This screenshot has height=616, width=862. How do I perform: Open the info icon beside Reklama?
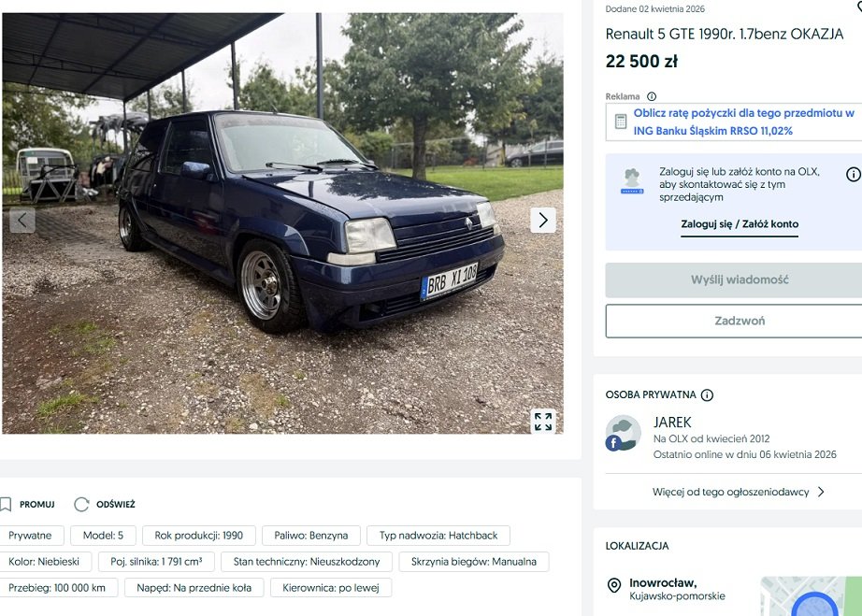click(x=652, y=96)
